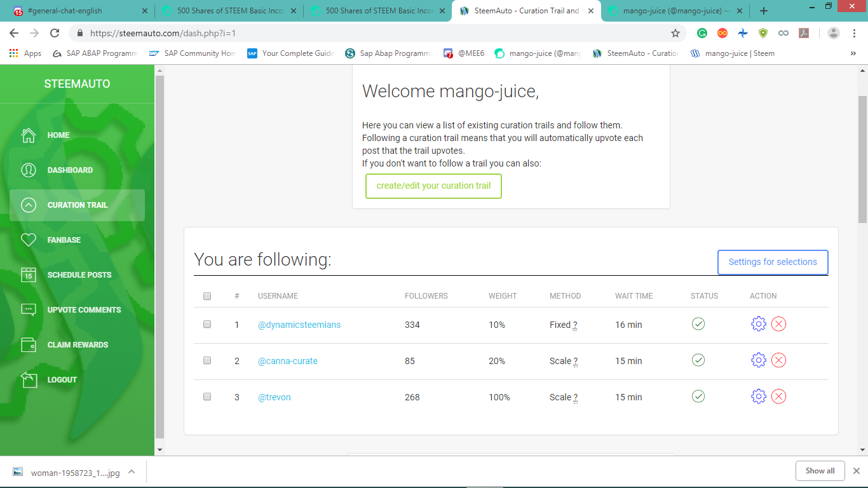This screenshot has width=868, height=488.
Task: Show Scale method help for @canna-curate
Action: 576,361
